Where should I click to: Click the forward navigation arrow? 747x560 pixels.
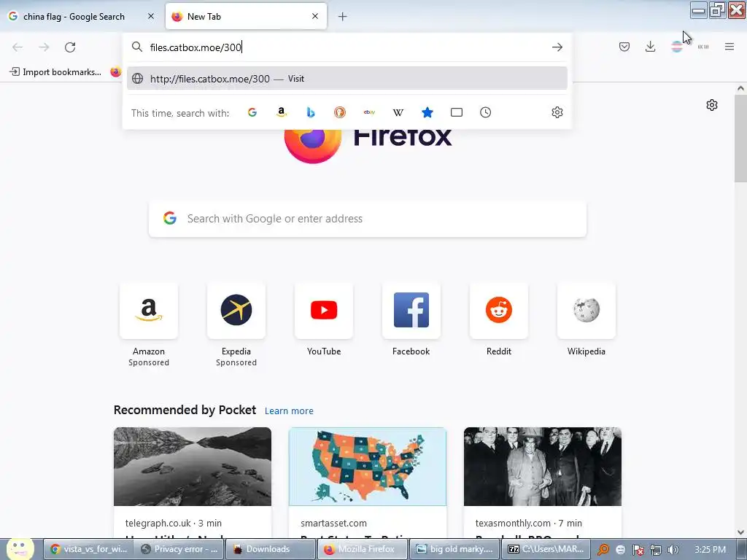click(44, 47)
